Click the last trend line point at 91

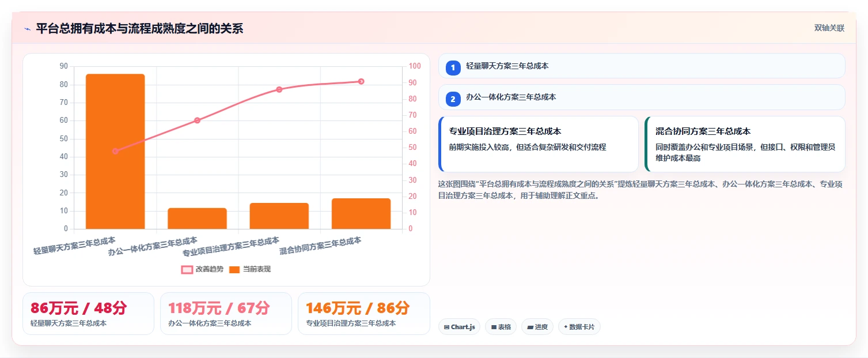click(x=361, y=81)
